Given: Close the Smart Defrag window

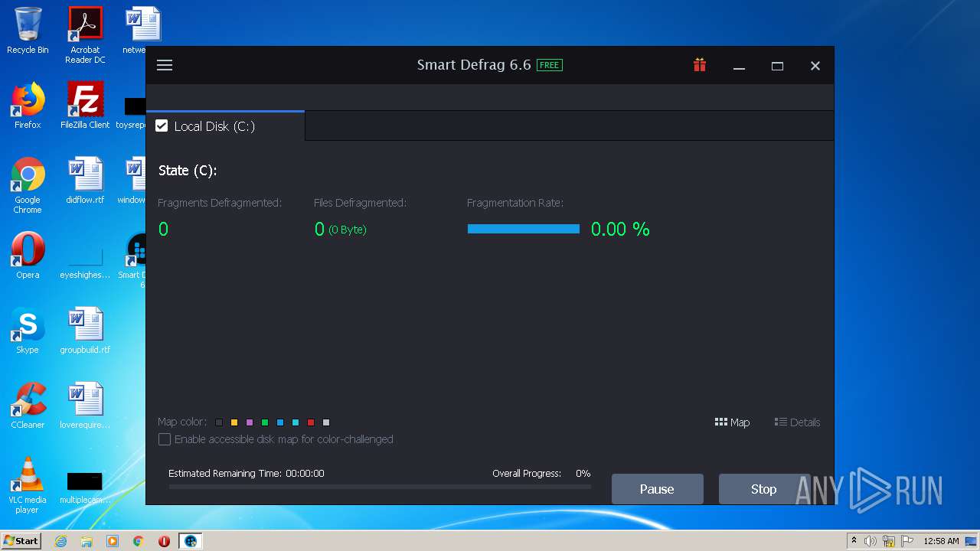Looking at the screenshot, I should point(815,66).
